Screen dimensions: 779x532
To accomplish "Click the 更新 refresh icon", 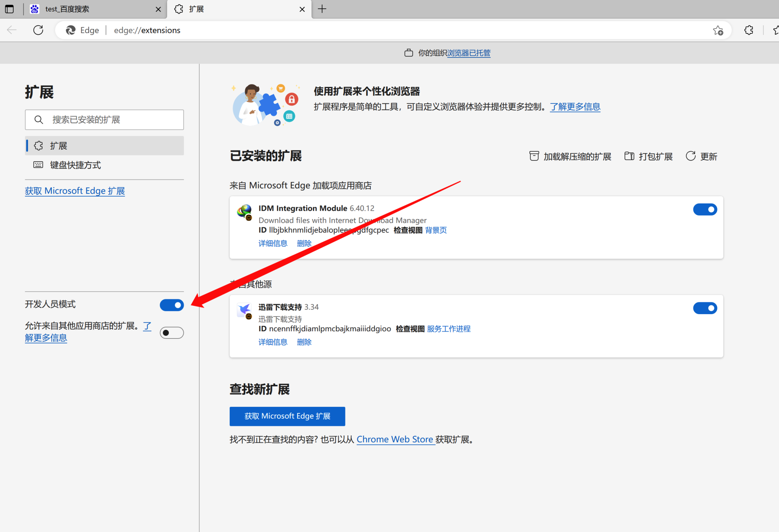I will click(690, 156).
